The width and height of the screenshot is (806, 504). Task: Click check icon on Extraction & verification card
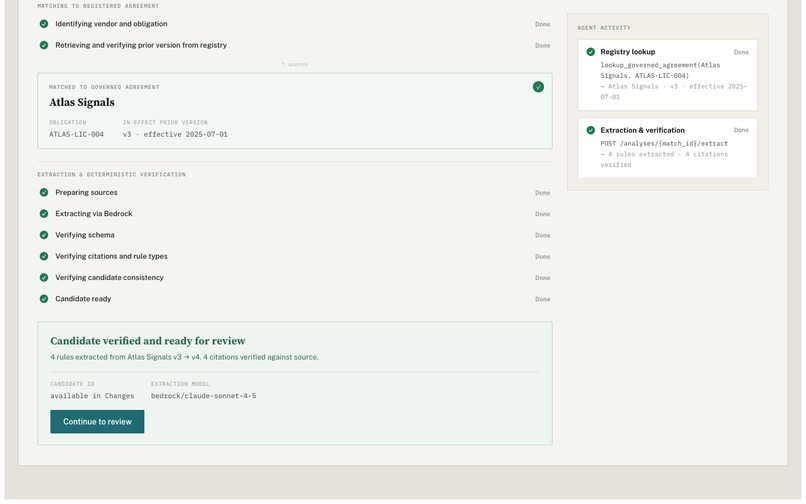coord(591,130)
